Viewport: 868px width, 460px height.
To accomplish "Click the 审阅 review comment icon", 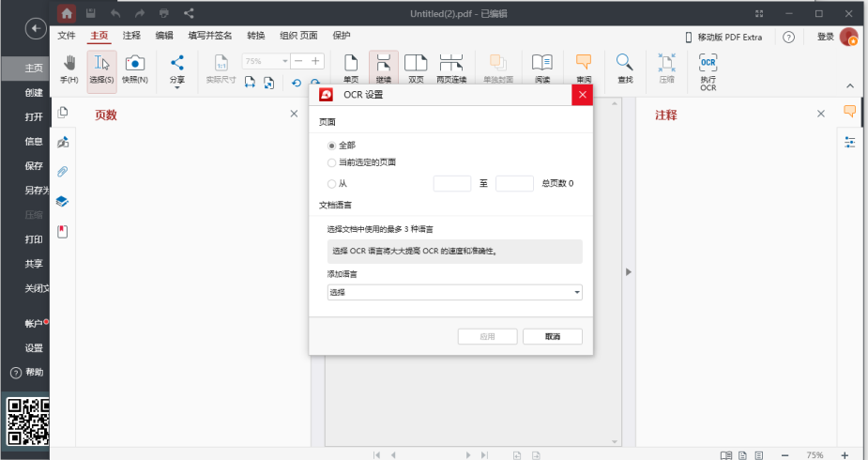I will coord(584,69).
